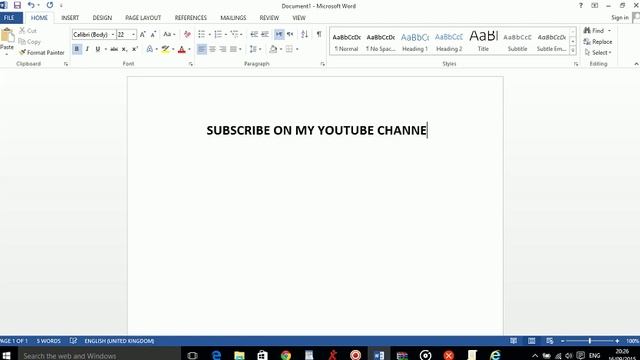Screen dimensions: 640x360
Task: Click the Redo/Repeat typing icon
Action: tap(50, 5)
